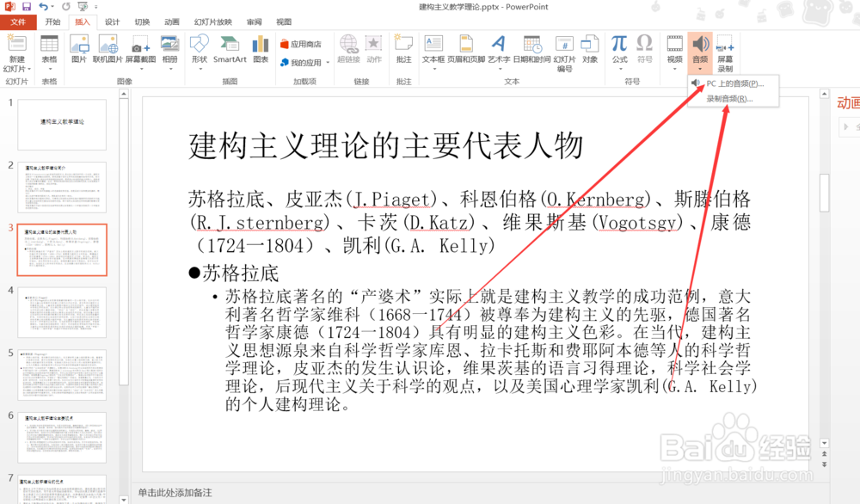Open 我的应用 my apps
The width and height of the screenshot is (860, 504).
pos(300,63)
